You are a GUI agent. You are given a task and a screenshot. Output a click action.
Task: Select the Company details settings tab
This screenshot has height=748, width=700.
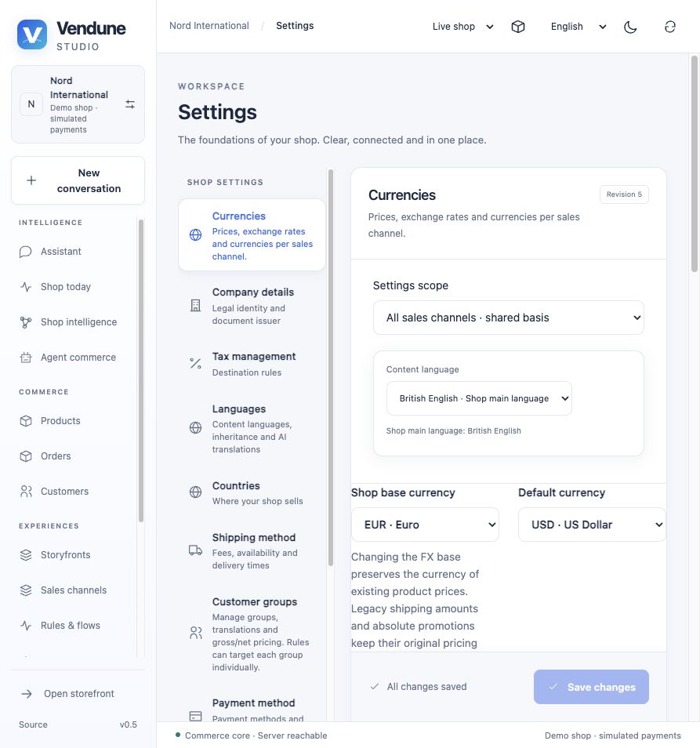click(x=252, y=306)
